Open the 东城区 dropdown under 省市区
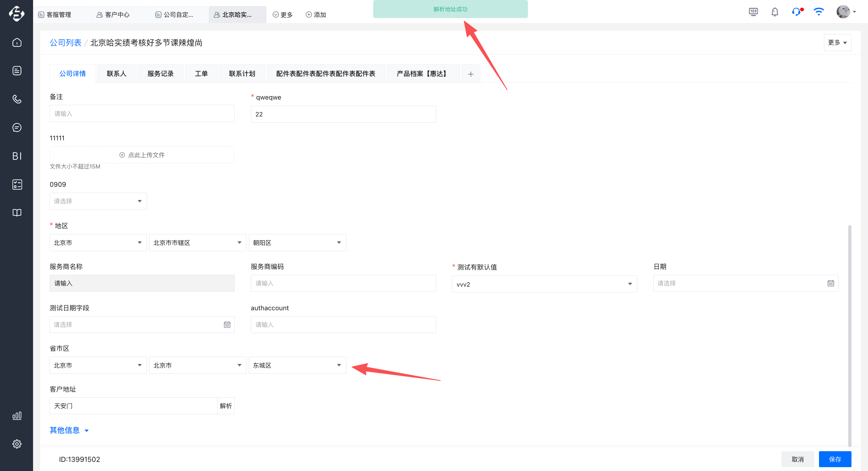The width and height of the screenshot is (868, 471). point(297,365)
